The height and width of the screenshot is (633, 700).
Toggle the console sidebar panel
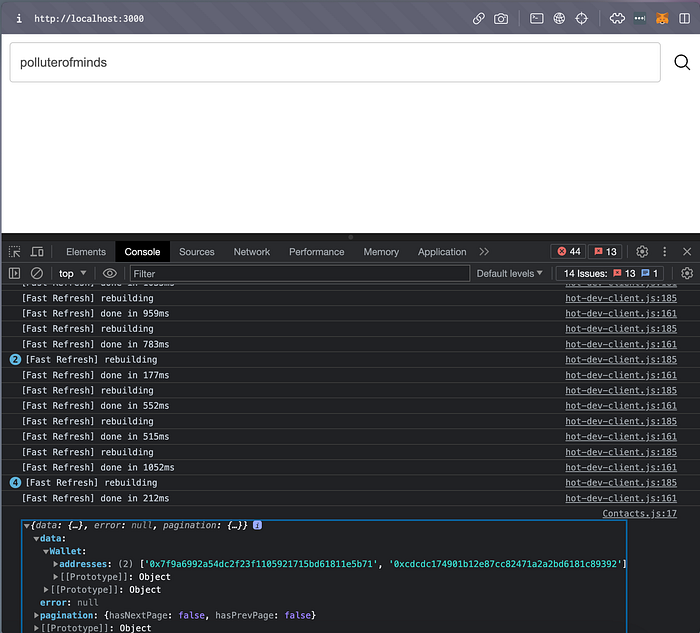tap(15, 273)
